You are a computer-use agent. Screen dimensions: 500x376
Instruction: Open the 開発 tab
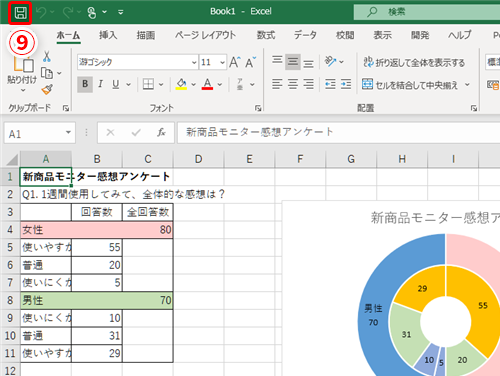pos(420,35)
